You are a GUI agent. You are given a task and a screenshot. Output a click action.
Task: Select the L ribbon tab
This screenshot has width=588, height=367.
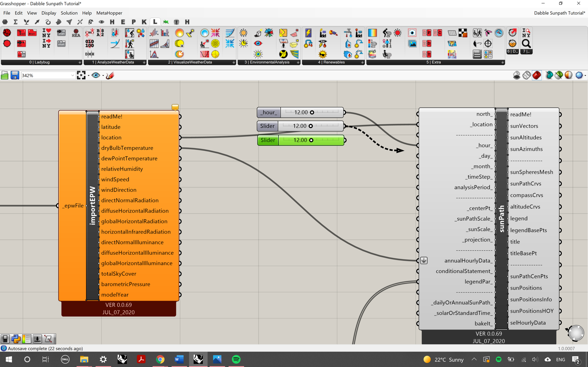[155, 22]
